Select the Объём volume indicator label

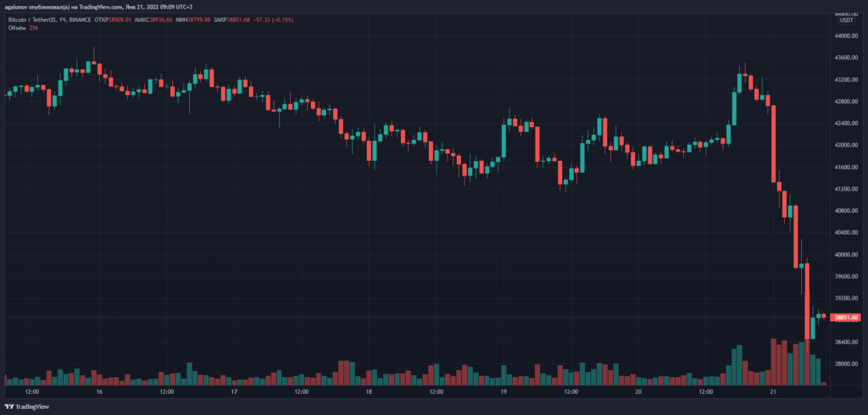(16, 27)
